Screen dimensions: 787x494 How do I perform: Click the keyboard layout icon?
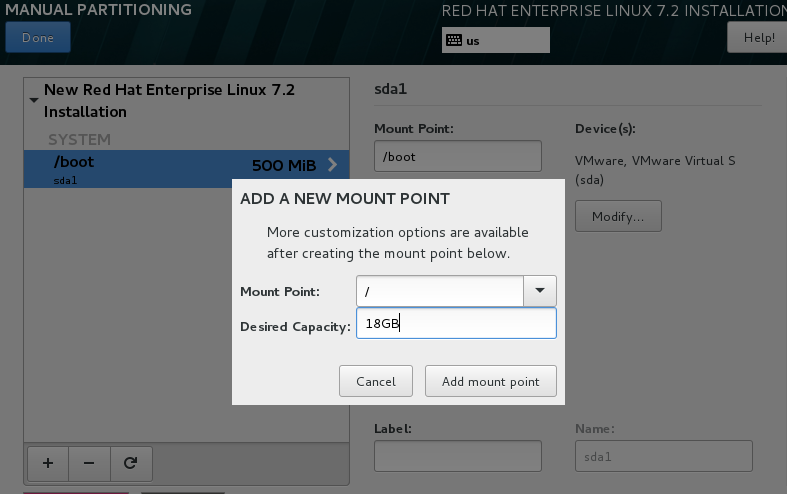[454, 40]
